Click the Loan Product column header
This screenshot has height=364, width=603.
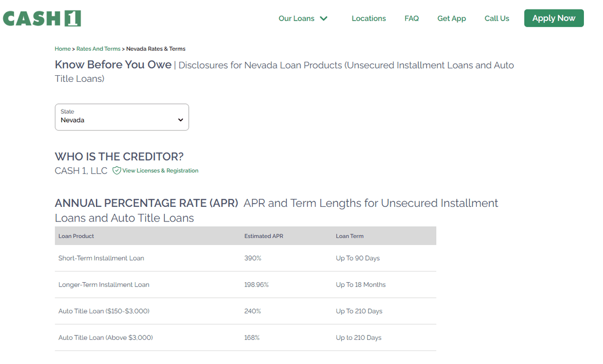coord(76,236)
